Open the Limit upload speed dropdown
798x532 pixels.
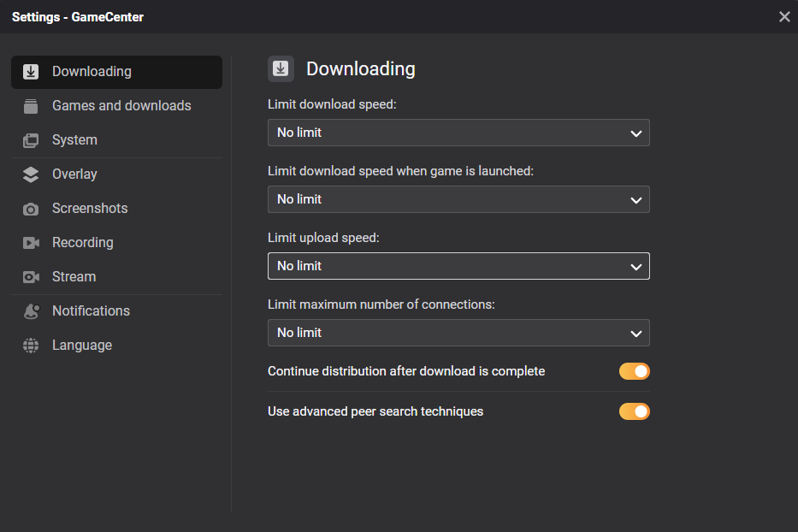coord(458,266)
